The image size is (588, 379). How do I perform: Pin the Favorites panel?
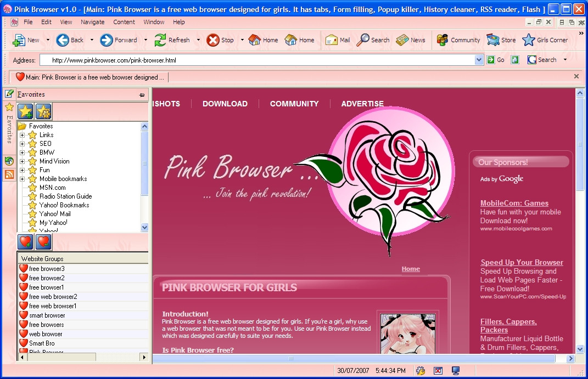[x=142, y=95]
